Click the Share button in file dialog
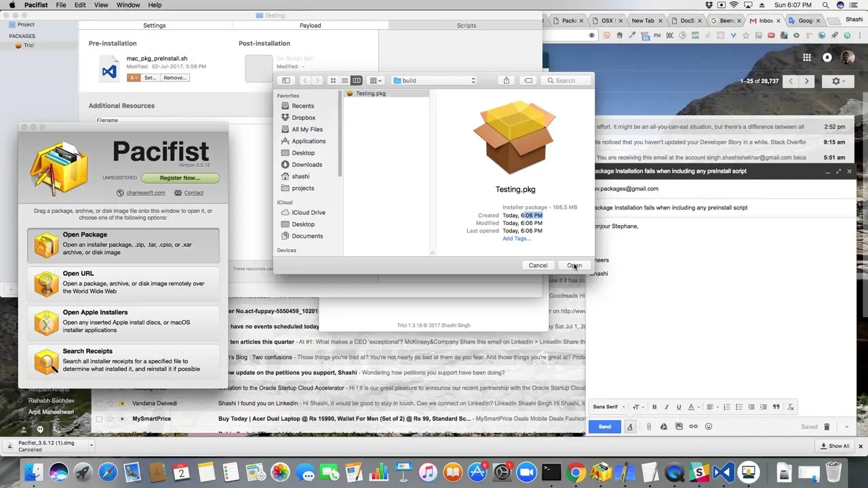 coord(507,81)
